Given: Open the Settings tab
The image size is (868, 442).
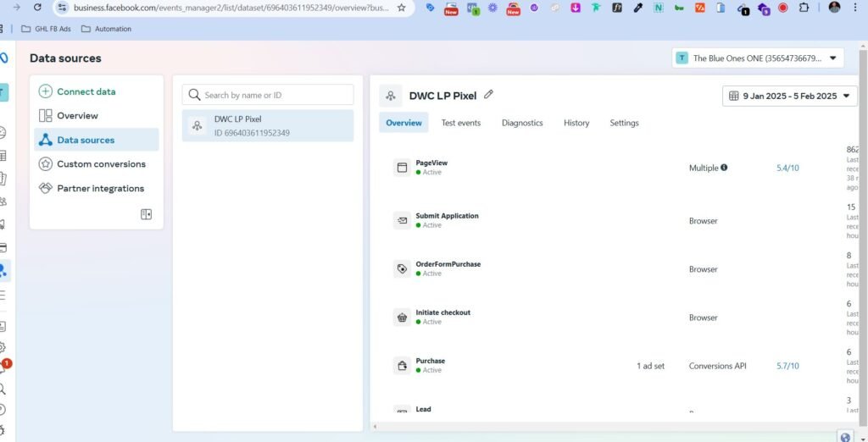Looking at the screenshot, I should click(x=624, y=123).
